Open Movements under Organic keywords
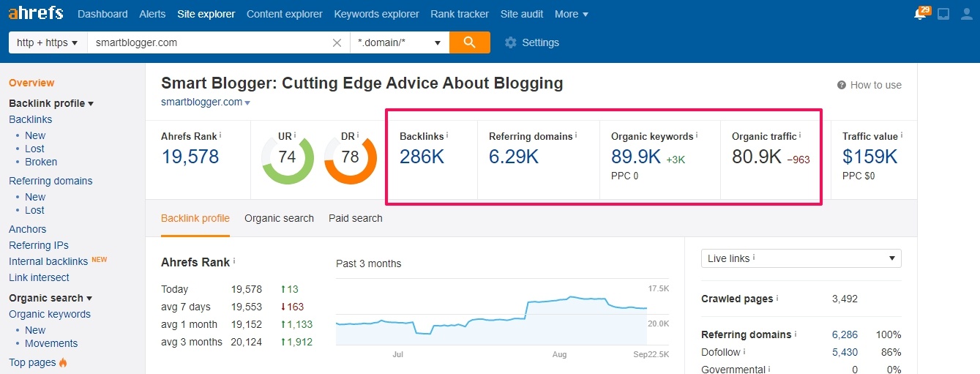This screenshot has width=980, height=374. (51, 343)
